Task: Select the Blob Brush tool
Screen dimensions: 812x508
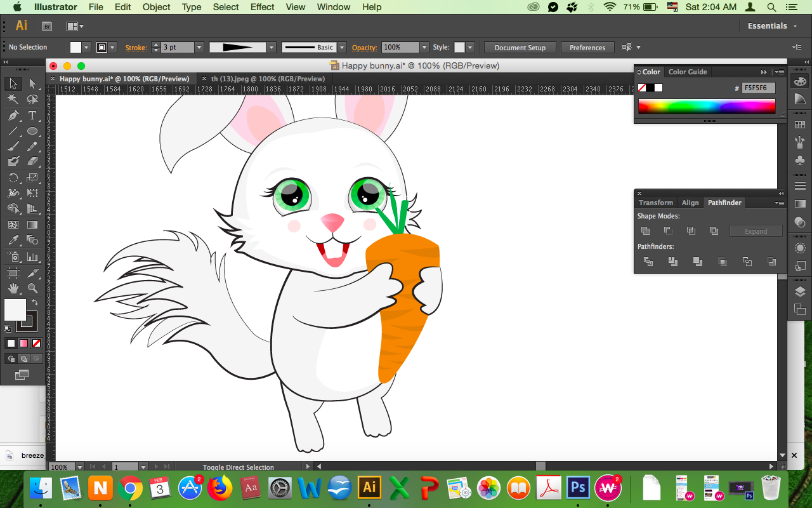Action: (13, 162)
